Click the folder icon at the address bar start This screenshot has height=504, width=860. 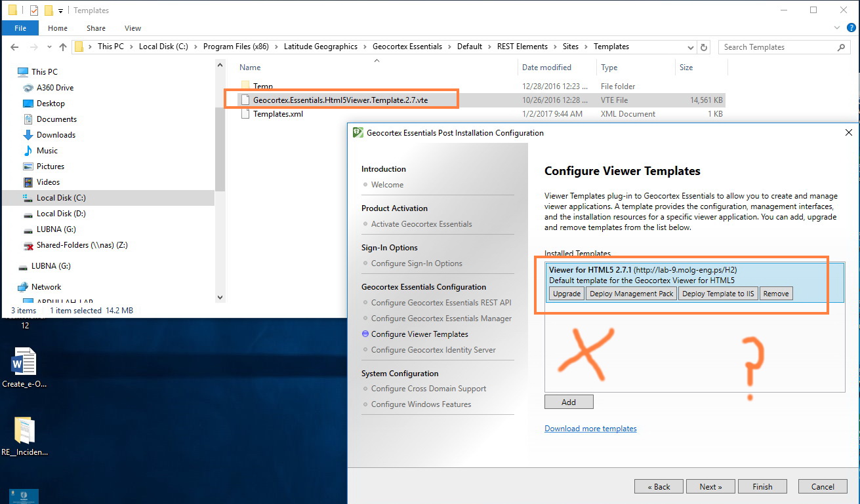pyautogui.click(x=79, y=47)
